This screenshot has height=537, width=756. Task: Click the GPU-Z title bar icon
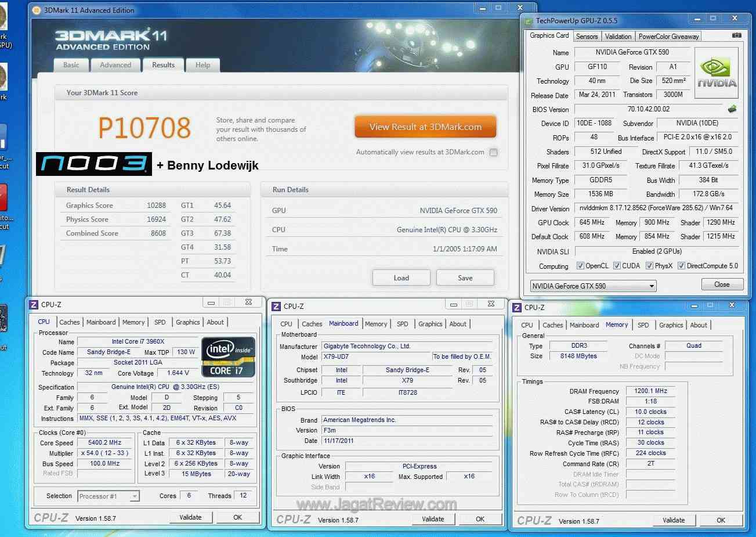[528, 21]
